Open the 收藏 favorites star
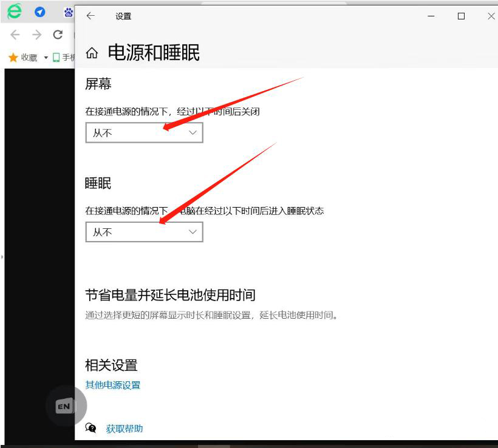The height and width of the screenshot is (448, 498). tap(13, 58)
